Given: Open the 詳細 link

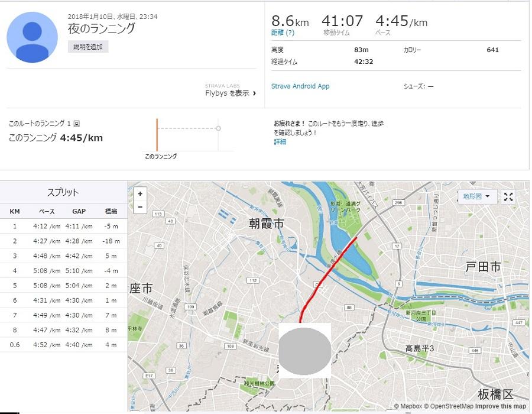Looking at the screenshot, I should [x=280, y=142].
